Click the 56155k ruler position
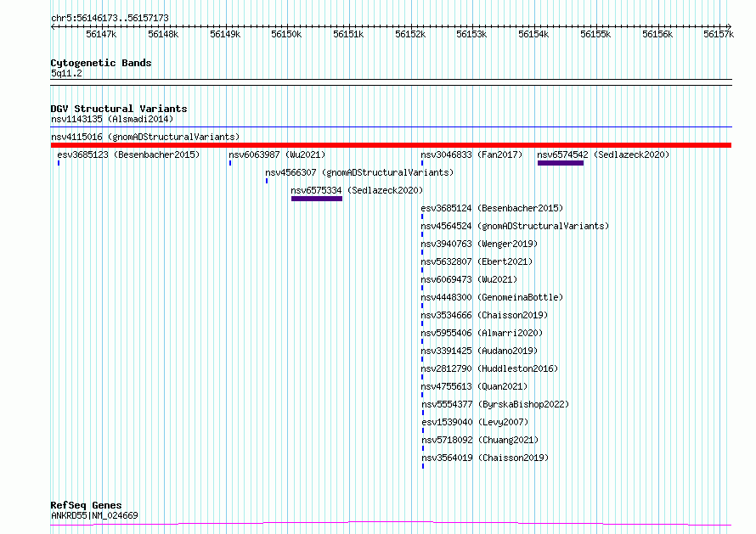The width and height of the screenshot is (756, 534). click(x=595, y=34)
